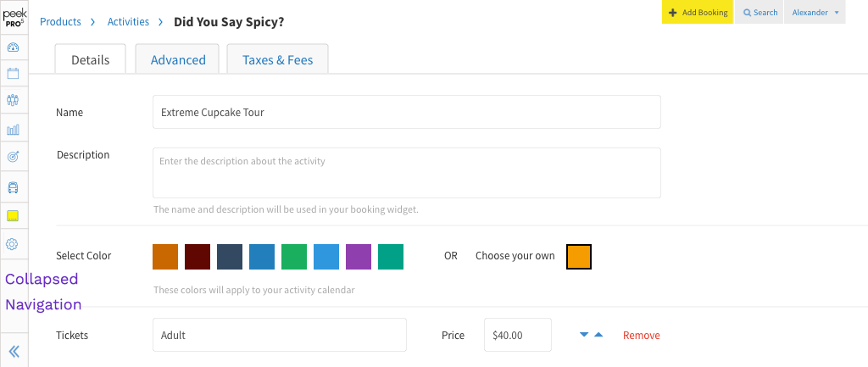Open the calendar icon in sidebar
868x367 pixels.
13,73
